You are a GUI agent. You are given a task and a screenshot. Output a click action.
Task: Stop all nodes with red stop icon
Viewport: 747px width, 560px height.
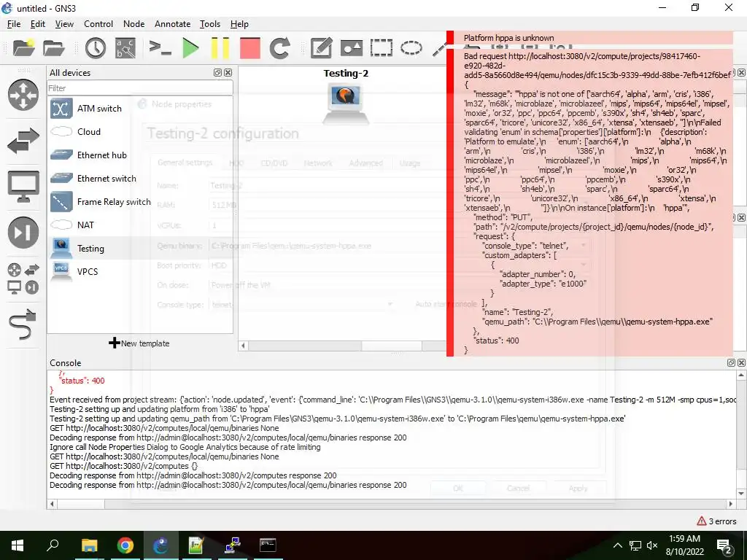pos(250,48)
